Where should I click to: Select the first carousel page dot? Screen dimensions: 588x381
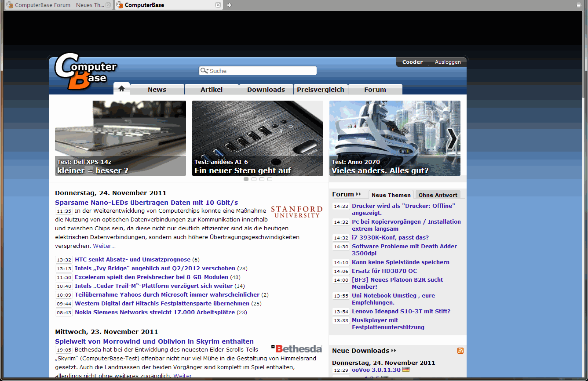[x=246, y=179]
